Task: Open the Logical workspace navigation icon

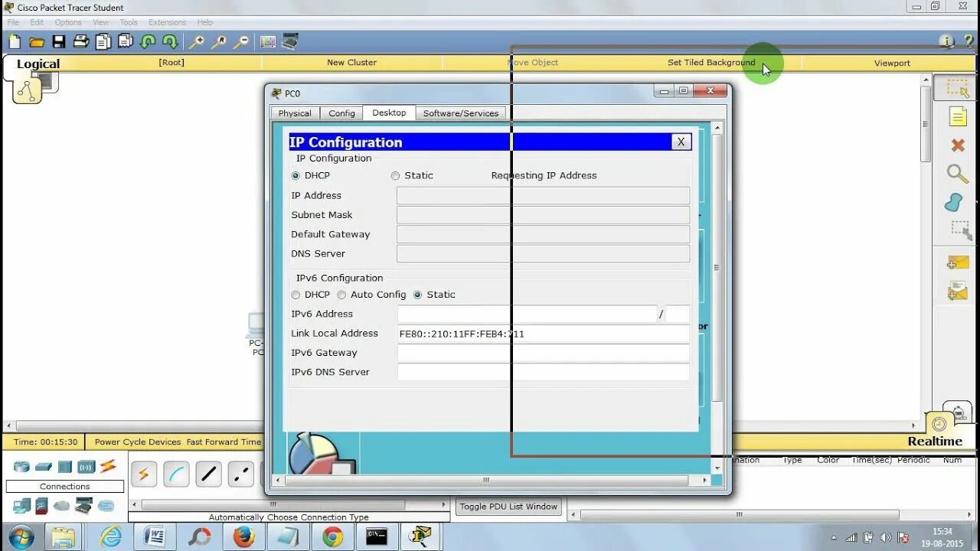Action: coord(28,90)
